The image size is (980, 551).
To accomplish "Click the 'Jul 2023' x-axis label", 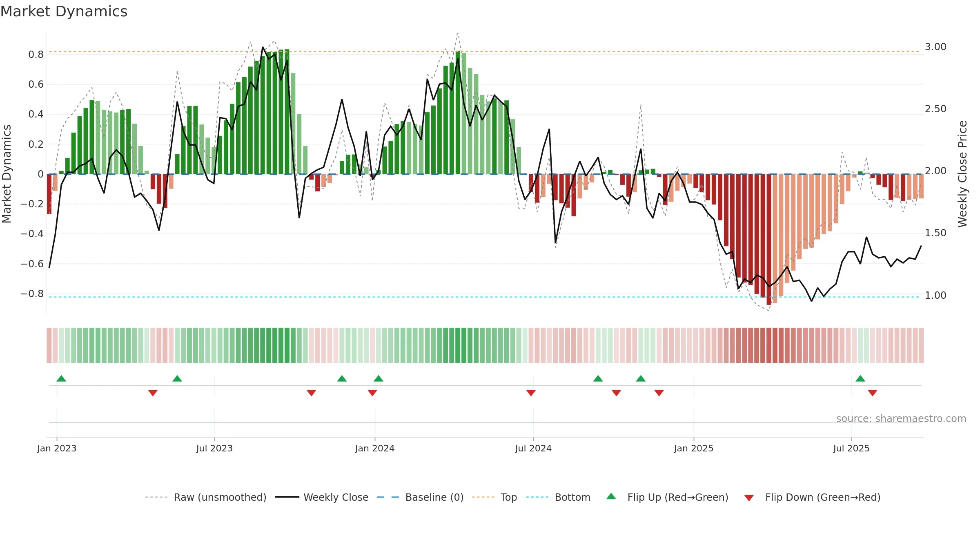I will click(214, 448).
